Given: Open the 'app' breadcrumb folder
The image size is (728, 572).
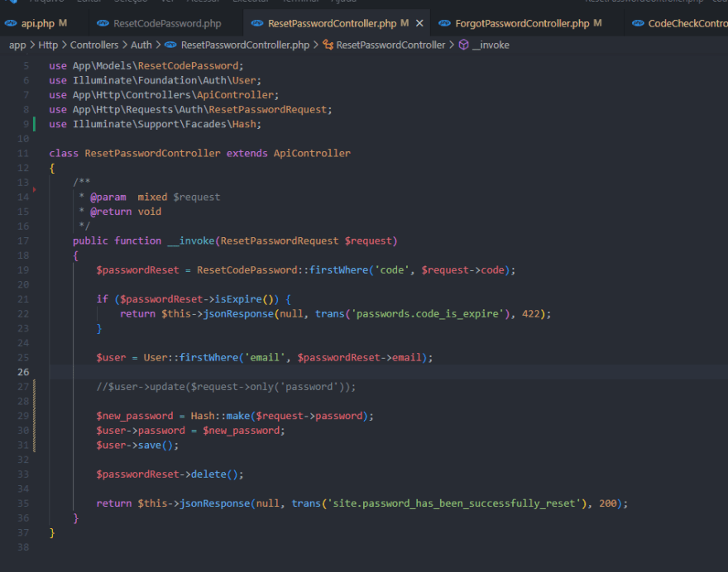Looking at the screenshot, I should click(17, 45).
